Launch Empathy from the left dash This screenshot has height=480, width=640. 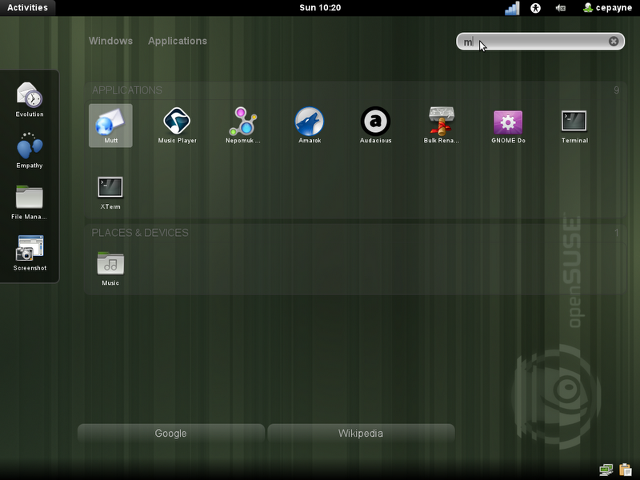(x=29, y=150)
